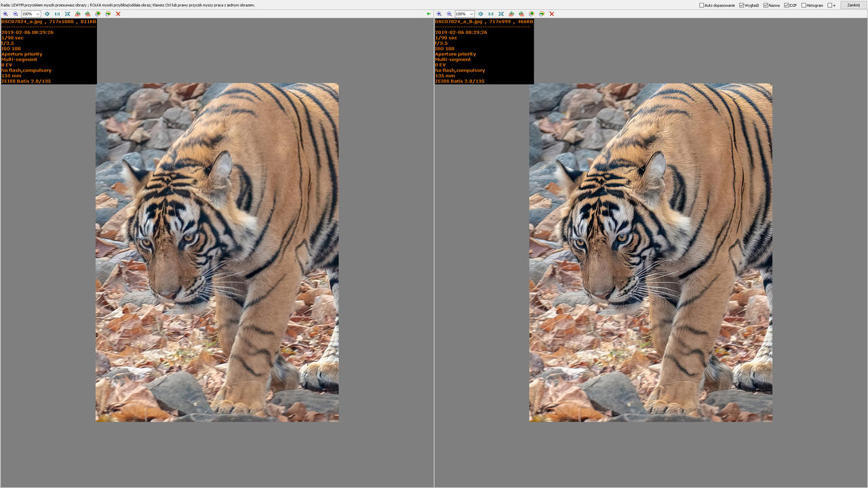Rotate the left image counterclockwise
The width and height of the screenshot is (868, 488).
click(x=77, y=14)
